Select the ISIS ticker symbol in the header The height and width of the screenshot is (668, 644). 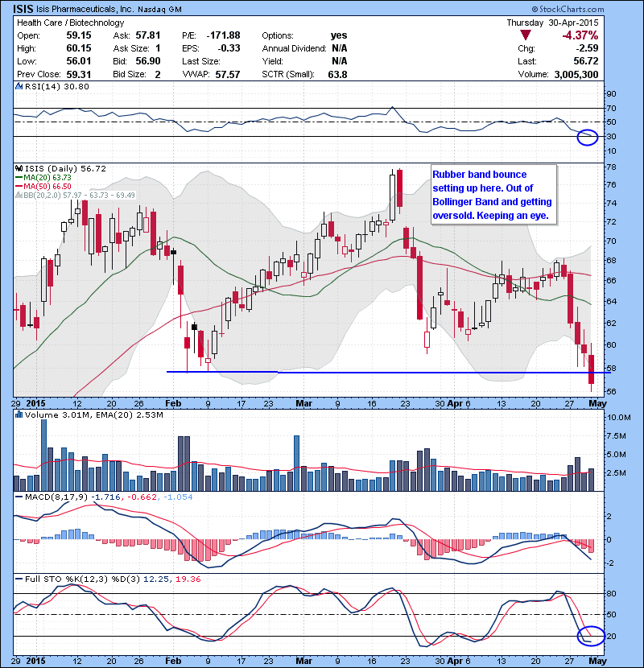pos(23,9)
